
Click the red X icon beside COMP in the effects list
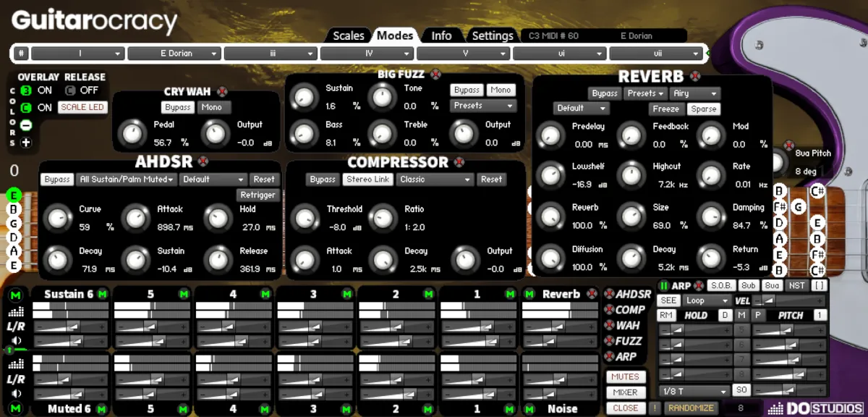click(609, 310)
